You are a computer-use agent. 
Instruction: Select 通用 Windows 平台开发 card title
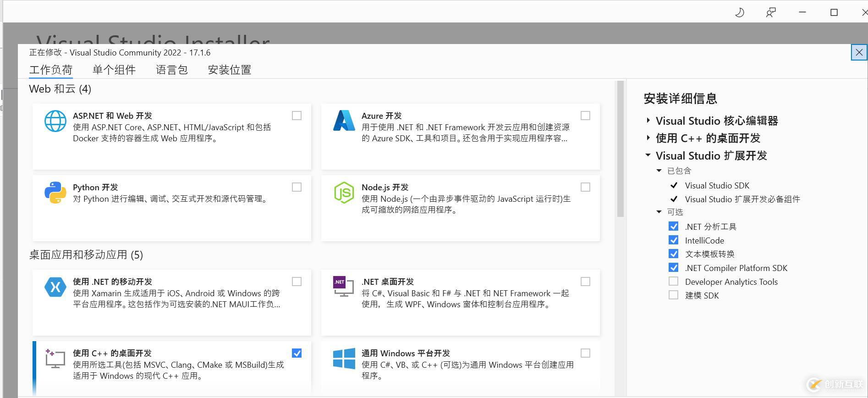[406, 353]
